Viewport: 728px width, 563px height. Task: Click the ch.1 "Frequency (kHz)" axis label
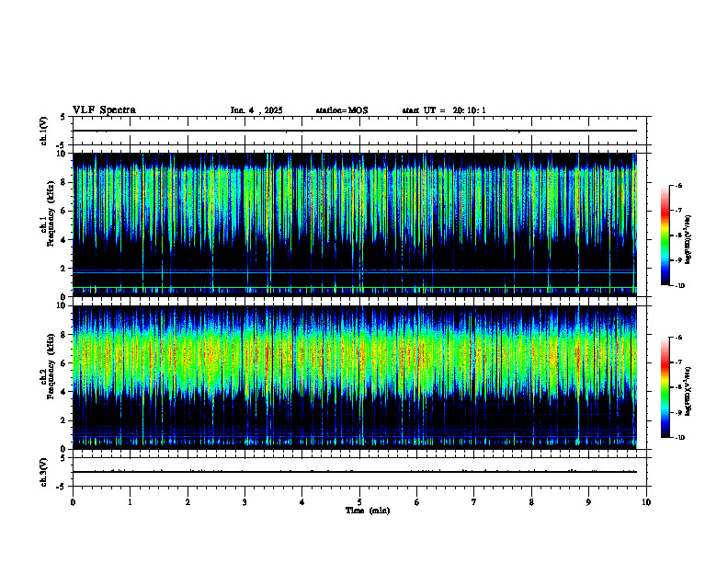(x=50, y=213)
